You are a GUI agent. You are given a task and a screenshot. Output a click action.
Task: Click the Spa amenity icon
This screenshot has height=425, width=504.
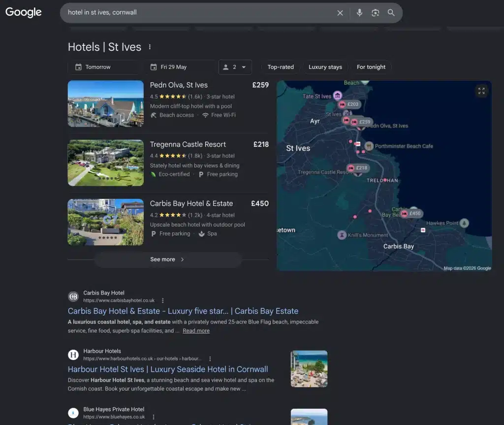pyautogui.click(x=201, y=233)
